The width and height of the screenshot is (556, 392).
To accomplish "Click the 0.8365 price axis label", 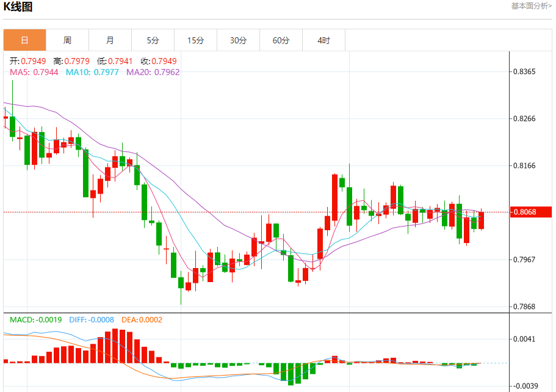I will [524, 71].
